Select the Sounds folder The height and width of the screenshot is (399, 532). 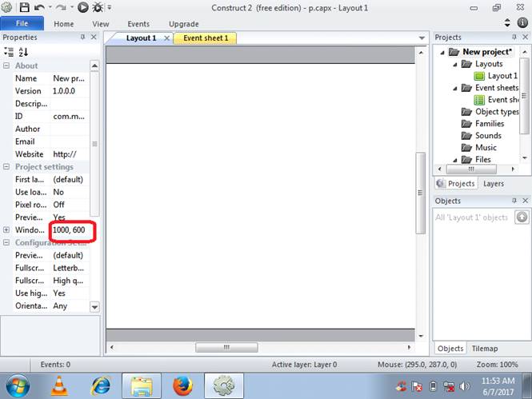click(x=482, y=136)
